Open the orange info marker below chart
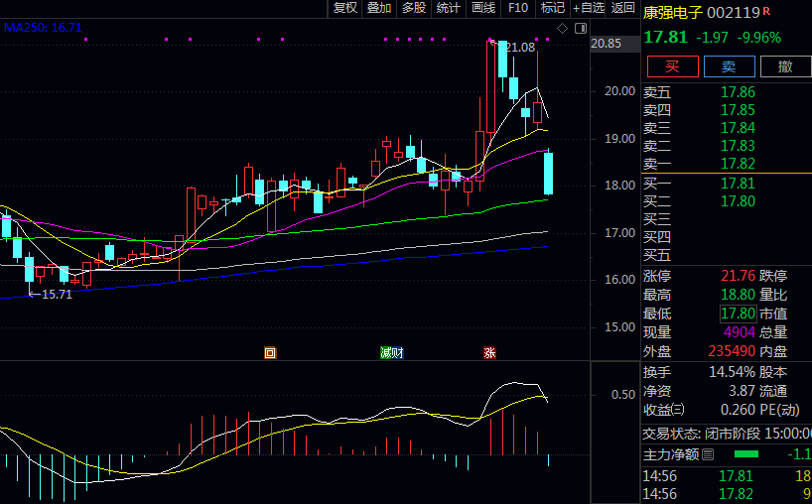This screenshot has height=504, width=812. 270,353
